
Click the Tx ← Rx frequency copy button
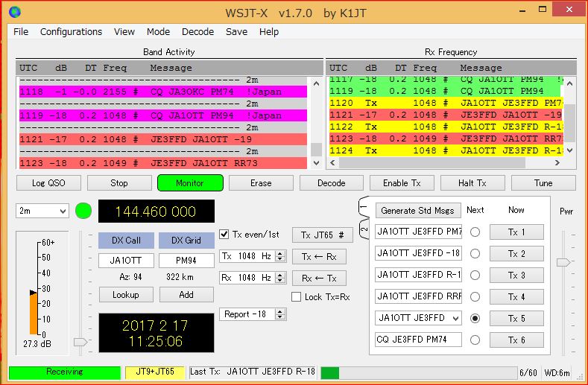coord(319,257)
